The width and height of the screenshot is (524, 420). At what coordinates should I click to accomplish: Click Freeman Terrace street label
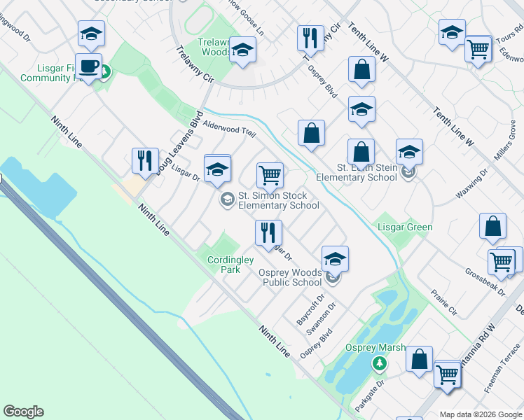click(502, 368)
